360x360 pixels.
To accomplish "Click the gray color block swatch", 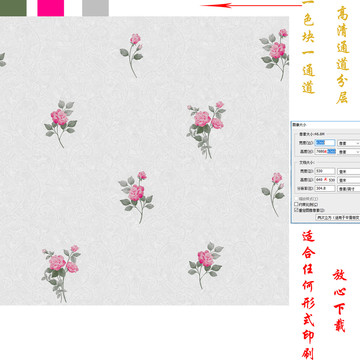I will pyautogui.click(x=95, y=8).
